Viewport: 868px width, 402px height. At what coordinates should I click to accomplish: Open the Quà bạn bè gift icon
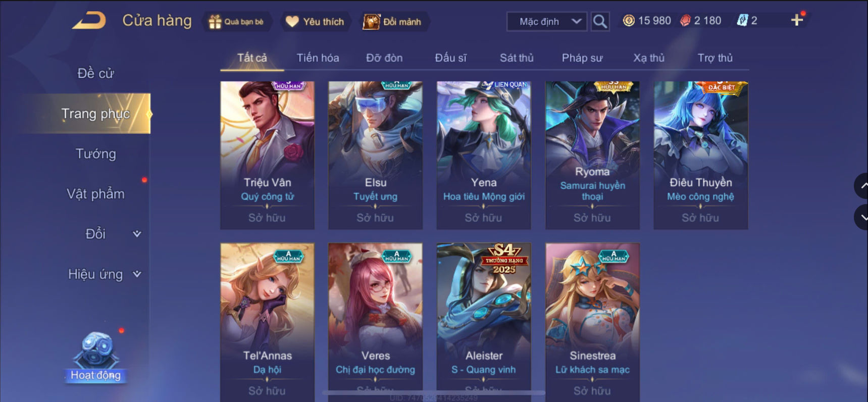tap(215, 22)
